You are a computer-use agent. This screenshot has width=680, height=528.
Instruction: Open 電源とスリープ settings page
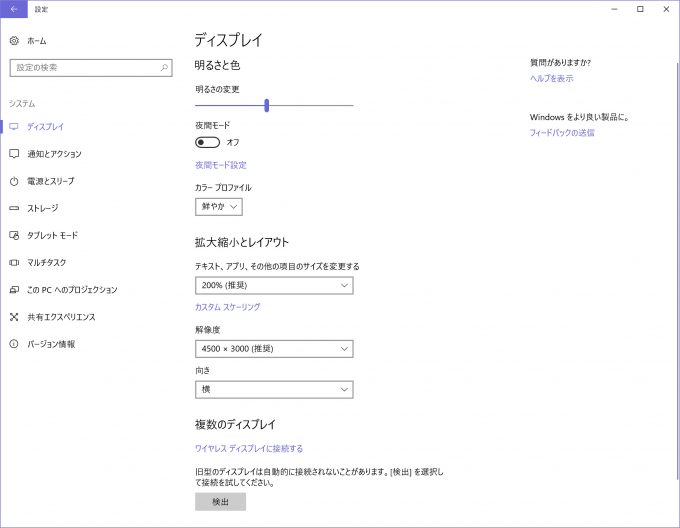point(51,181)
